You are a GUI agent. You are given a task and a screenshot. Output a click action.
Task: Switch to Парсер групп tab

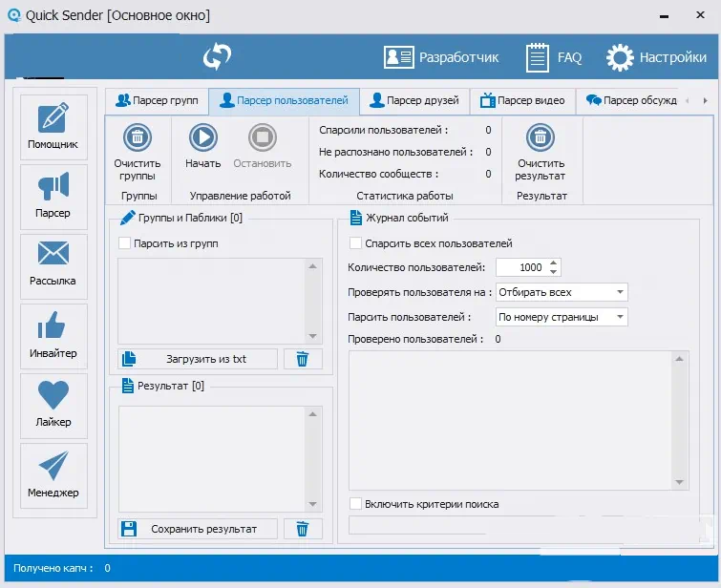[x=158, y=100]
